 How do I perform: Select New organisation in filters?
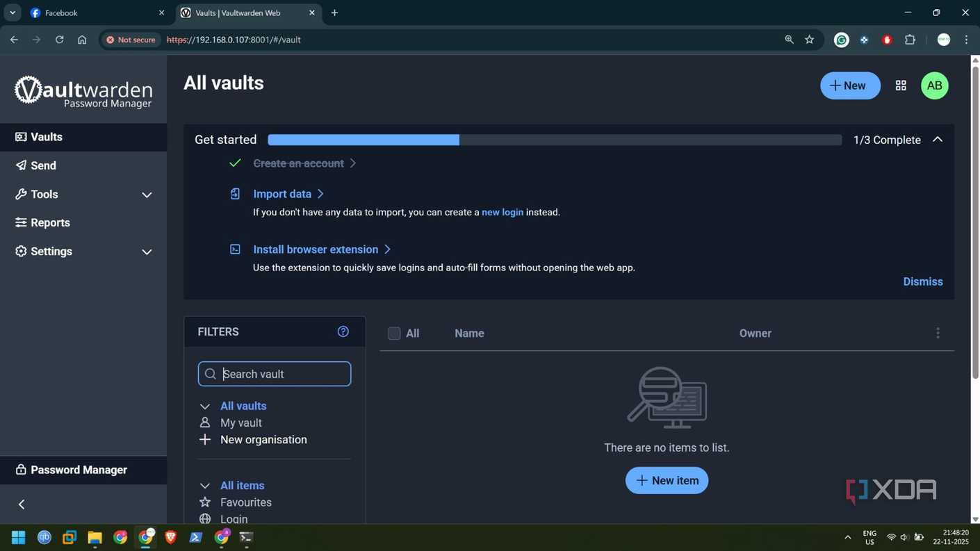point(263,440)
